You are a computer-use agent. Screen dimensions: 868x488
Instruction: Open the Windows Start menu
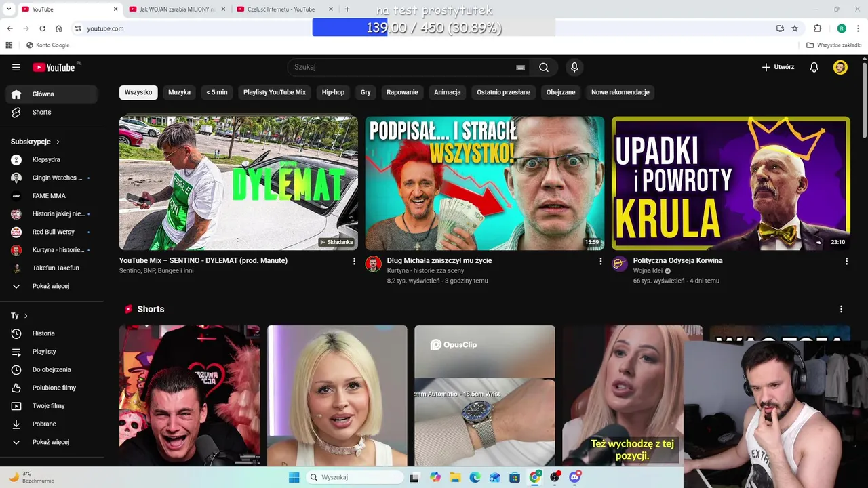tap(294, 477)
